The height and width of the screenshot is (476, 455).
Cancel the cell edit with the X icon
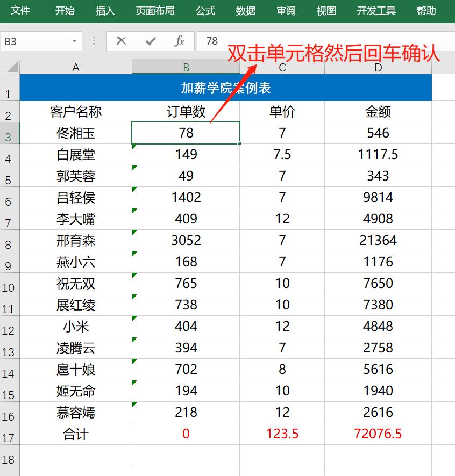click(x=121, y=41)
